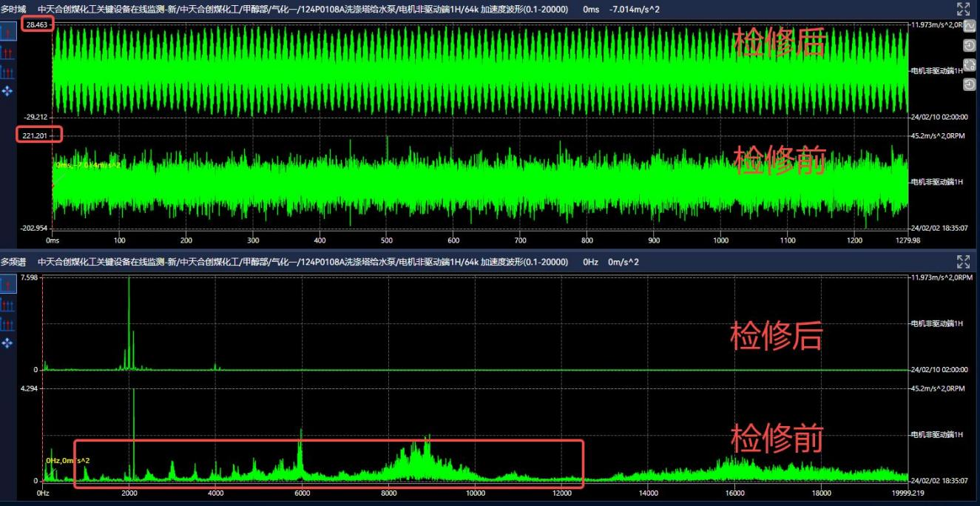Image resolution: width=980 pixels, height=506 pixels.
Task: Select multi-cursor tool in 多频谱 panel
Action: 8,324
